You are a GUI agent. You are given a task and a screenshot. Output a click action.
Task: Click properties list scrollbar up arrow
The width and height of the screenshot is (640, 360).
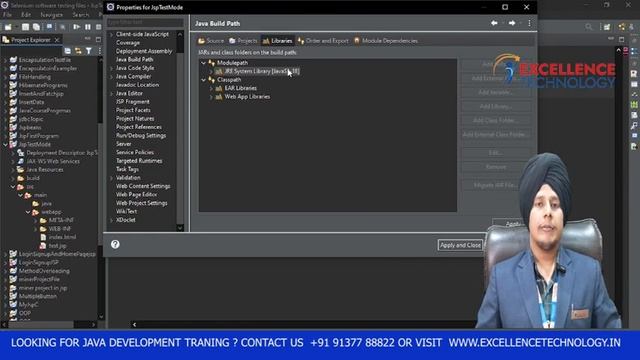(180, 35)
